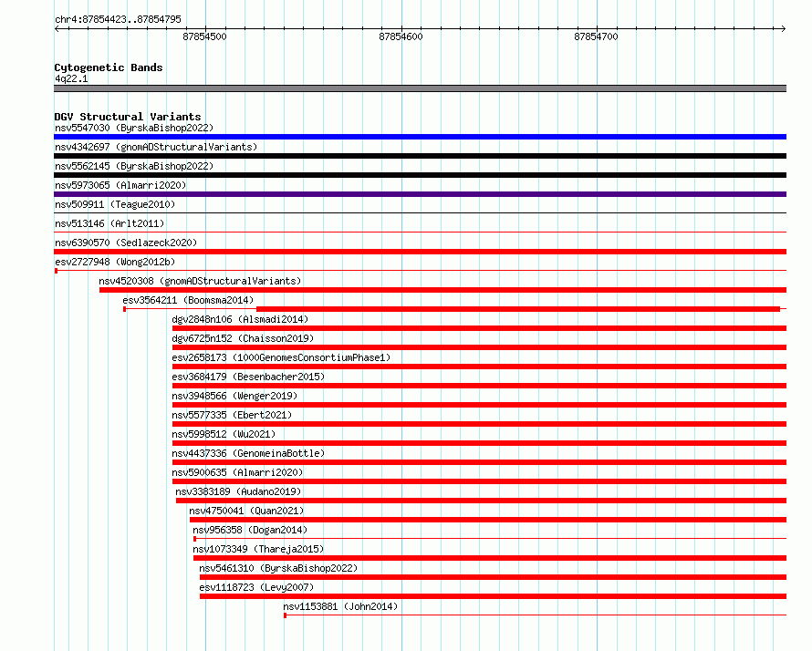Open nsv1073349 (Thareja2015) label
This screenshot has width=812, height=651.
pyautogui.click(x=258, y=549)
